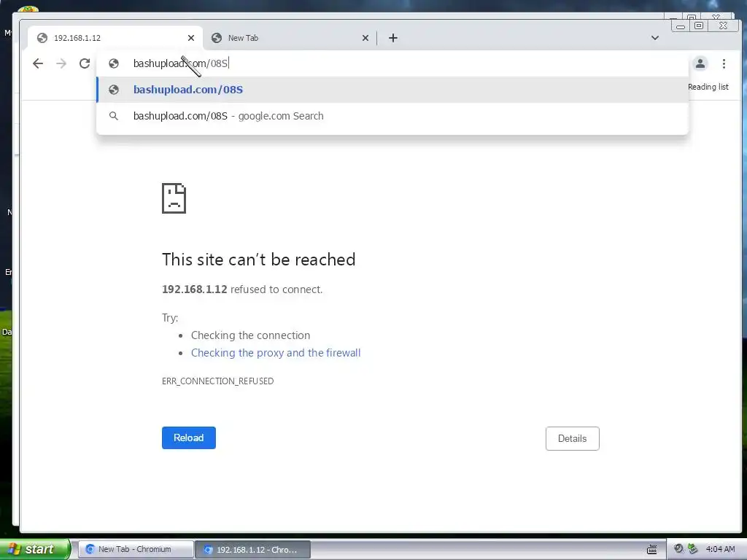Switch to New Tab - Chromium taskbar window
The image size is (747, 560).
pos(135,550)
